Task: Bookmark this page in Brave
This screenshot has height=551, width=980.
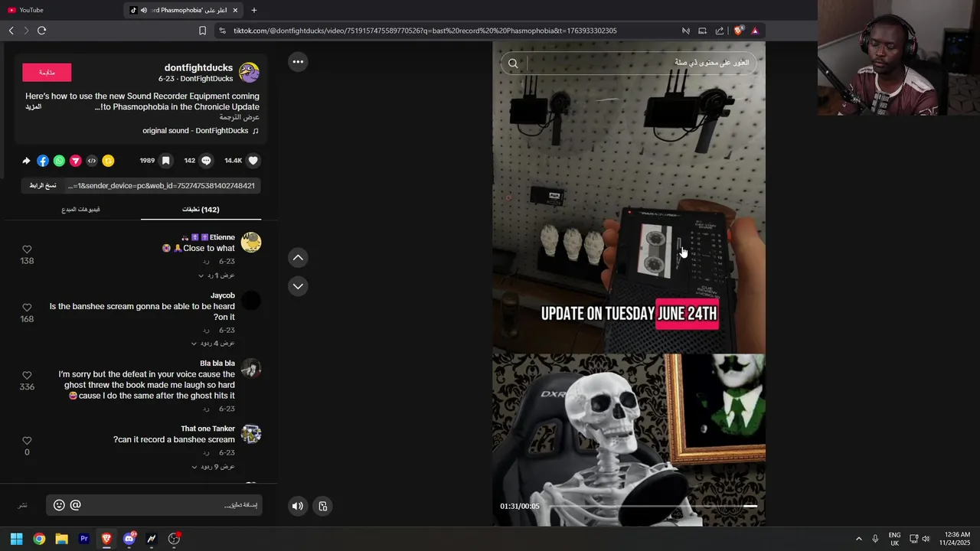Action: point(202,31)
